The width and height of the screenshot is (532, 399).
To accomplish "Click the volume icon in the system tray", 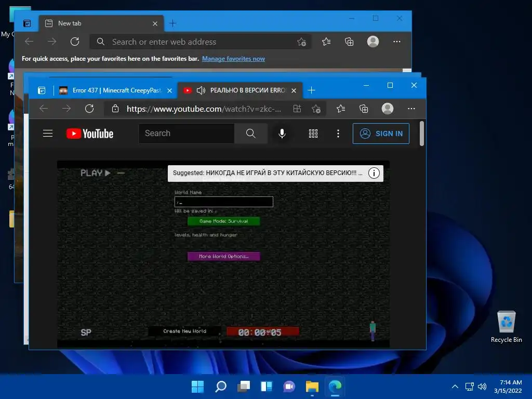I will 482,387.
